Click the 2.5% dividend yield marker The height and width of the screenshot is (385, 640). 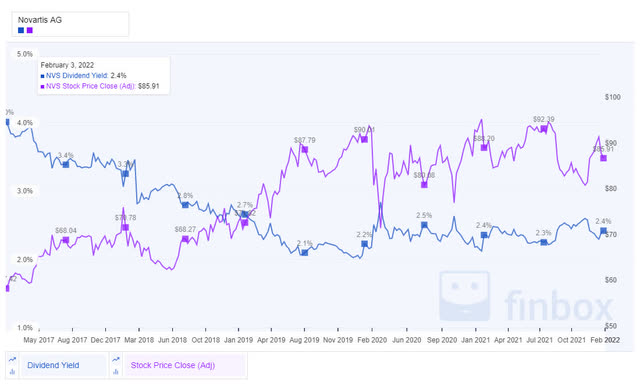click(424, 225)
